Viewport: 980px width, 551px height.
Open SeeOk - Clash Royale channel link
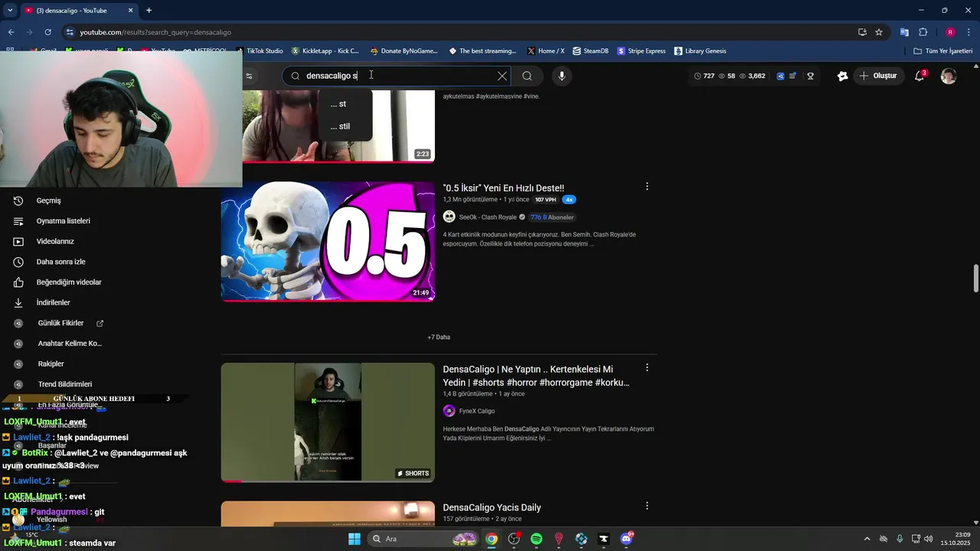pos(488,217)
